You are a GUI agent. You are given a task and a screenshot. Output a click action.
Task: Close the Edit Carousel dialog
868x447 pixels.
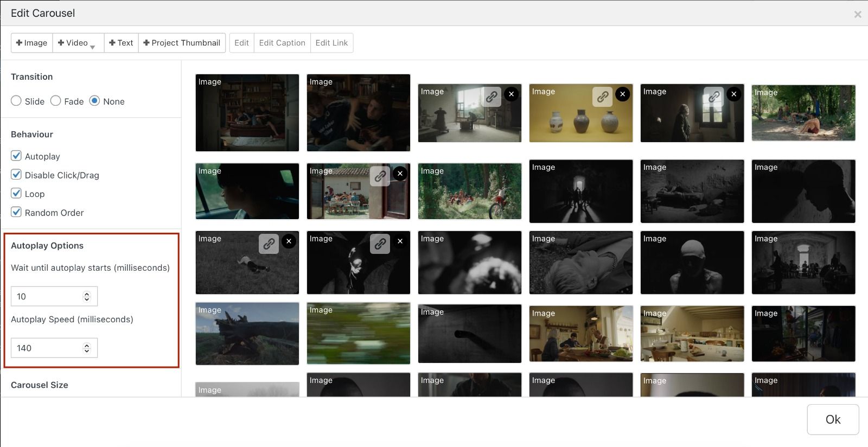(857, 15)
